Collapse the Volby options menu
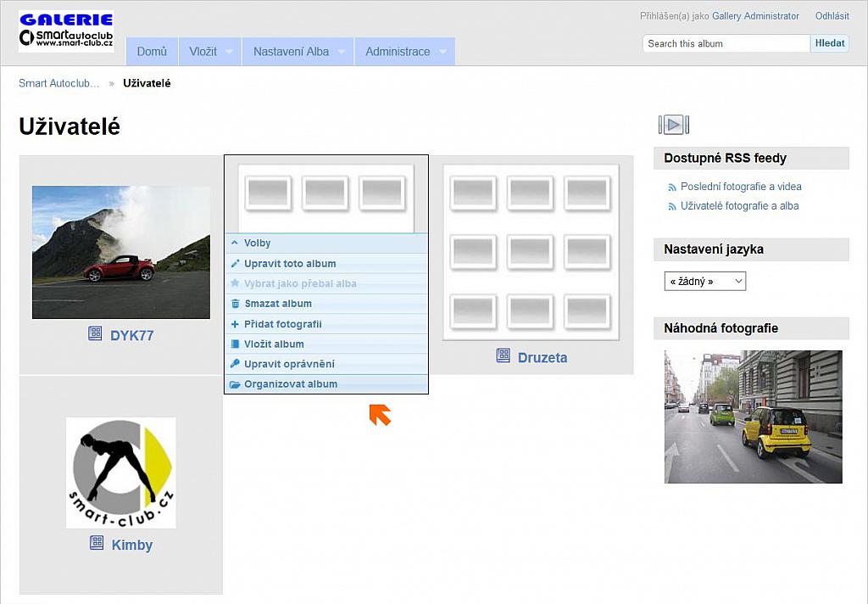 pos(326,243)
